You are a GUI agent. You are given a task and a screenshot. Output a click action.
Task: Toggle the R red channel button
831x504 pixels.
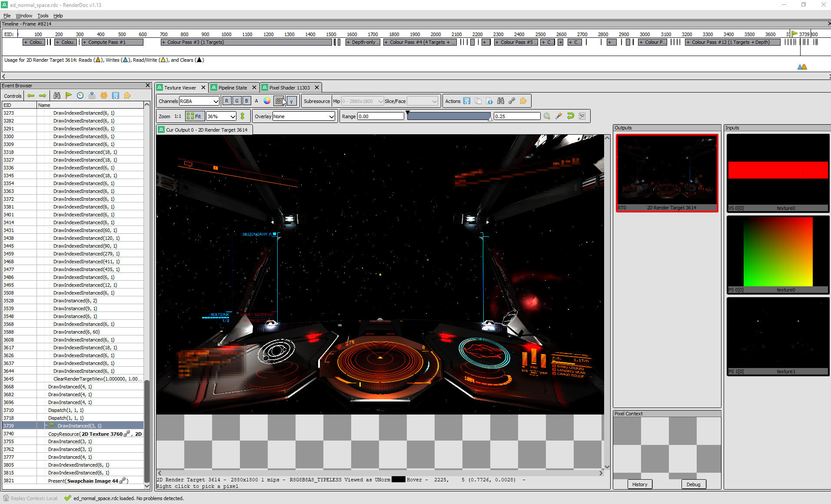pyautogui.click(x=227, y=101)
